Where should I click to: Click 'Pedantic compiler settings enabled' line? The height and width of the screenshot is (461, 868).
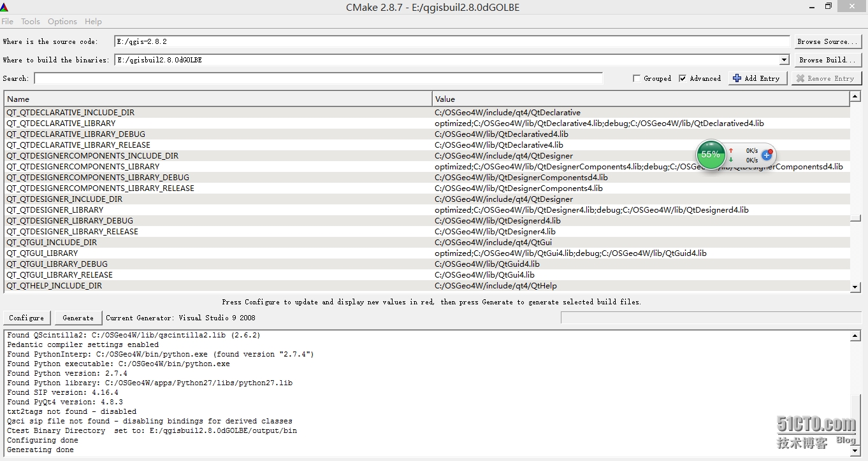pos(83,344)
